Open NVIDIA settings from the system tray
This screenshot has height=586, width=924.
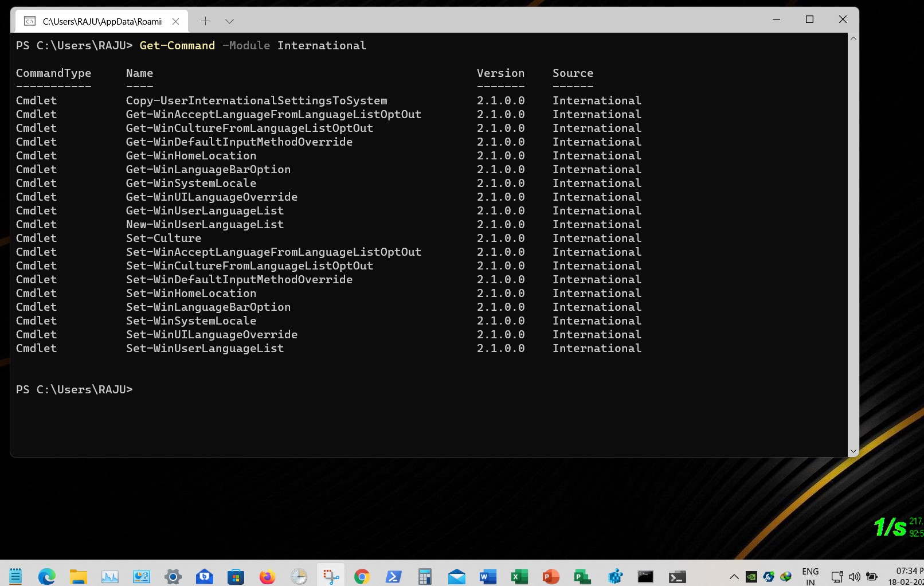click(x=751, y=576)
